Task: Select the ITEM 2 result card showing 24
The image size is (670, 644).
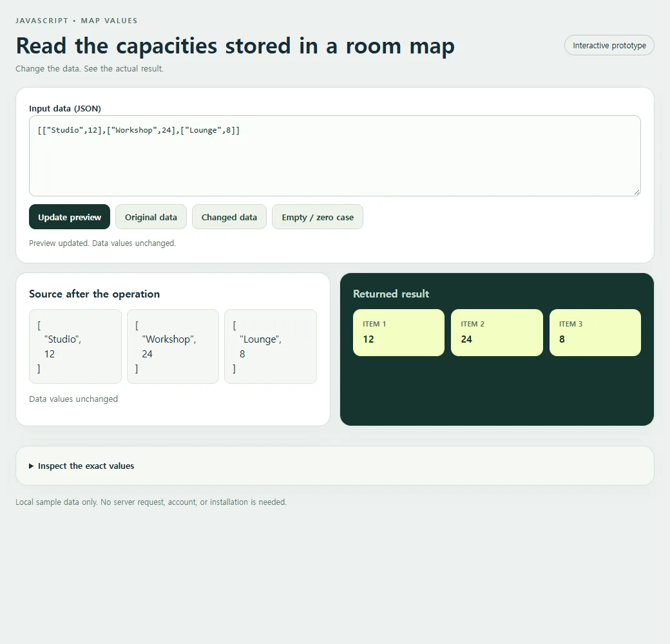Action: click(497, 333)
